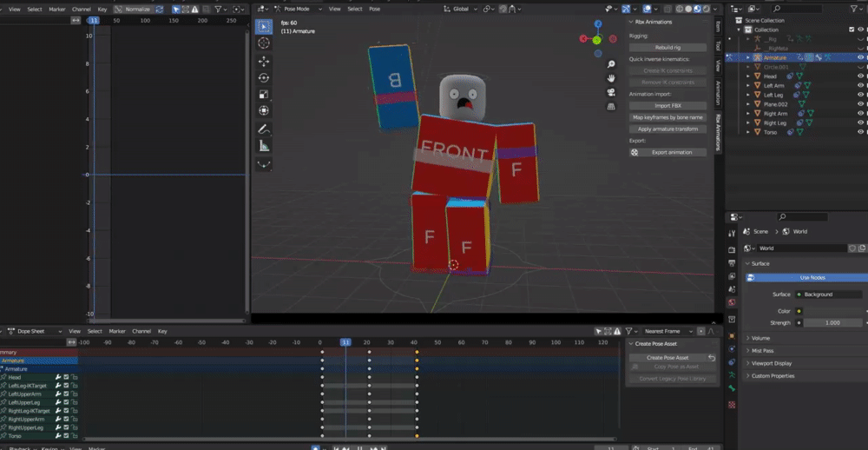Screen dimensions: 868x450
Task: Open the Tool properties tab icon
Action: coord(732,234)
